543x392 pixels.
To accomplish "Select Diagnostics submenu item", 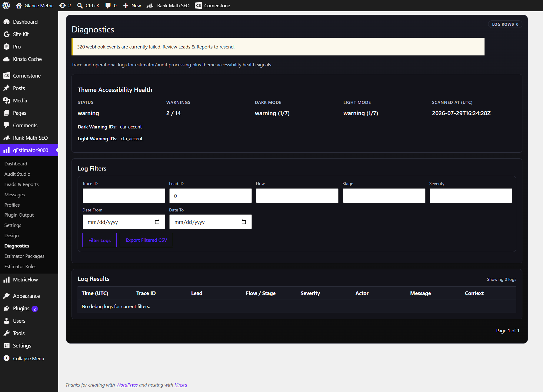I will click(17, 246).
